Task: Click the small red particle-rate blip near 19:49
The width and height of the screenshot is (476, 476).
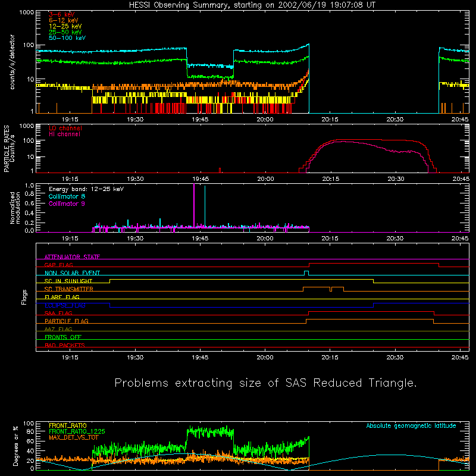Action: (x=220, y=170)
